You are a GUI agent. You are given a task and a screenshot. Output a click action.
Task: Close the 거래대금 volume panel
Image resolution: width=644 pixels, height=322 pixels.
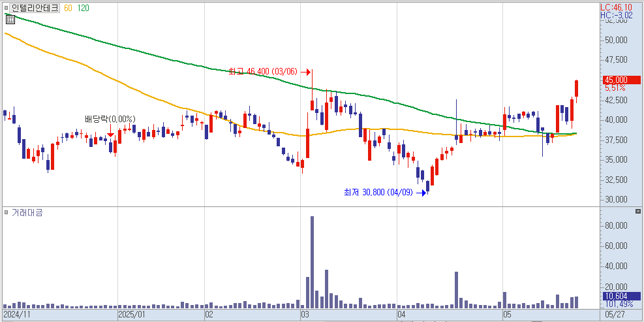click(x=637, y=212)
